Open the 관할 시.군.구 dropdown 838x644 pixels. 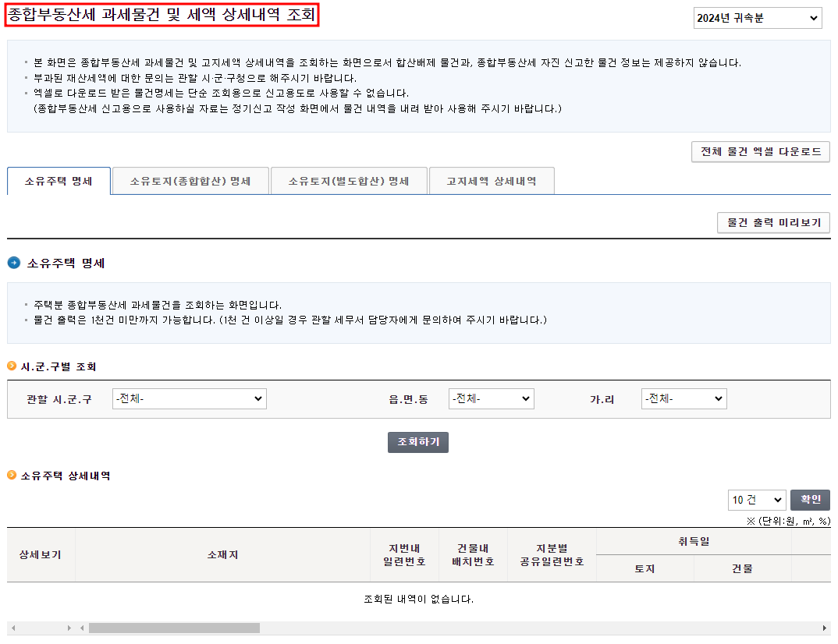pyautogui.click(x=189, y=398)
